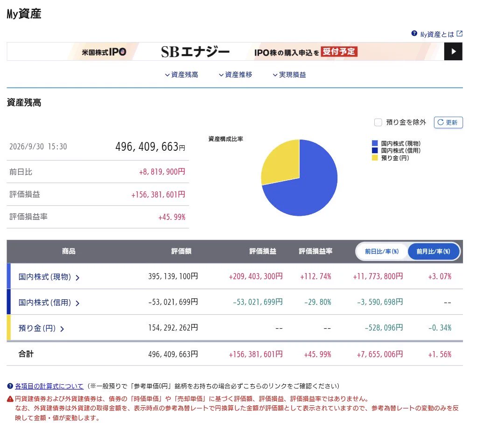Click the 商品 column header
504x423 pixels.
[69, 251]
